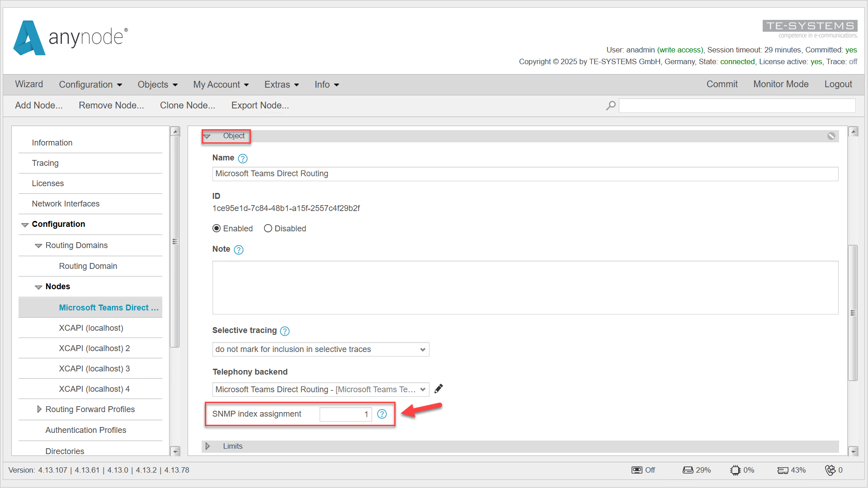Click the Commit button
868x488 pixels.
[722, 84]
